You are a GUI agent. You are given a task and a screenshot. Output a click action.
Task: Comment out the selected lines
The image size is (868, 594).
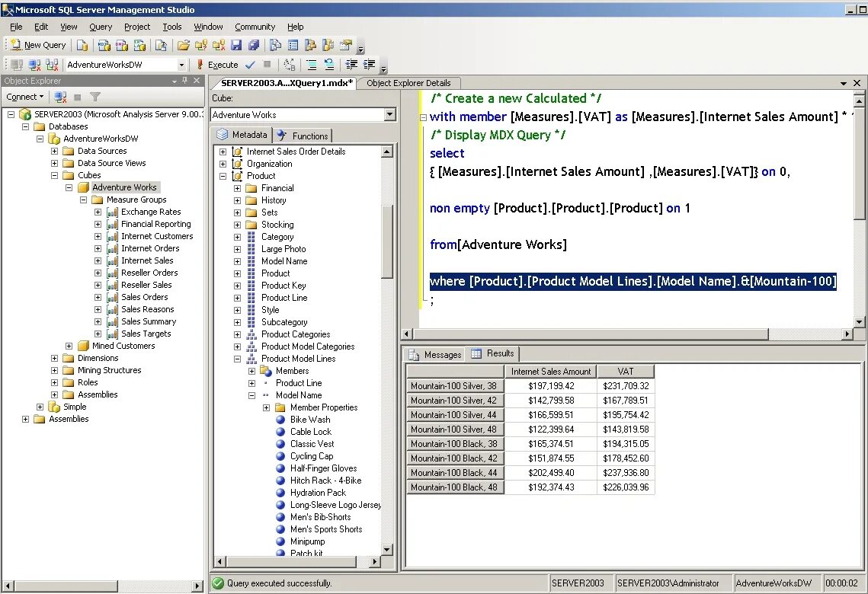(x=312, y=65)
